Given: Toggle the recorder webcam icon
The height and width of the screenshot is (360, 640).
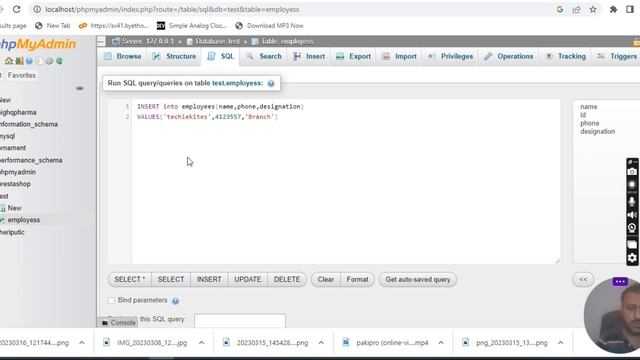Looking at the screenshot, I should (x=632, y=228).
